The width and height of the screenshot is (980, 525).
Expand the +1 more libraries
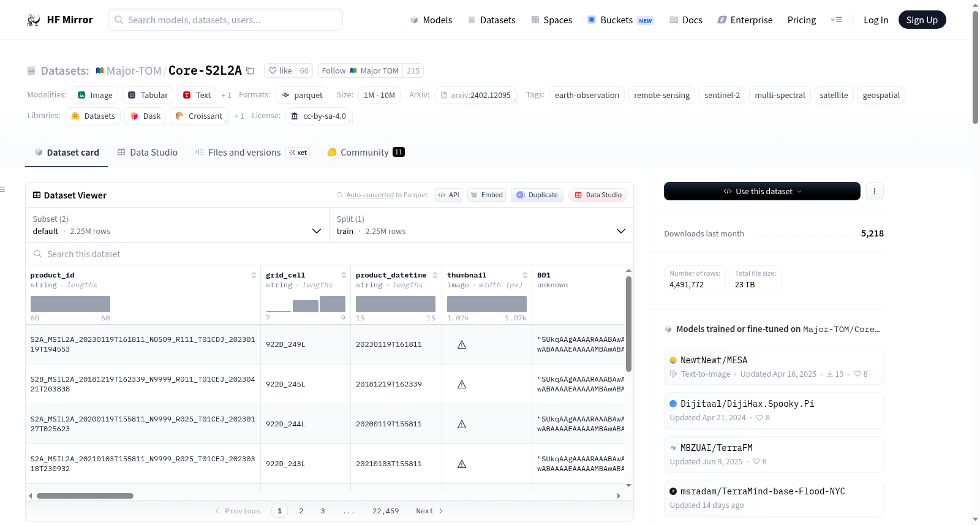pyautogui.click(x=239, y=116)
